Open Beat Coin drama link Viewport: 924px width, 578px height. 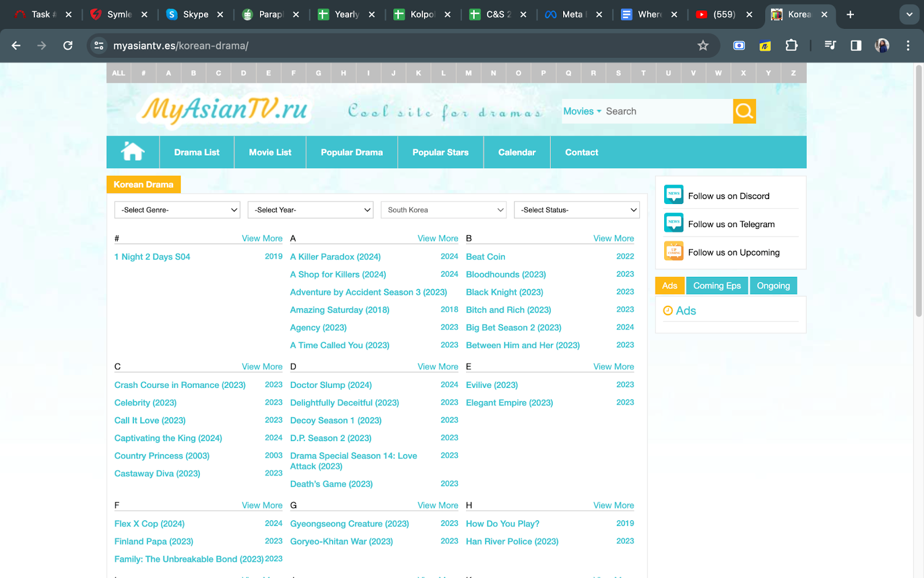coord(486,257)
